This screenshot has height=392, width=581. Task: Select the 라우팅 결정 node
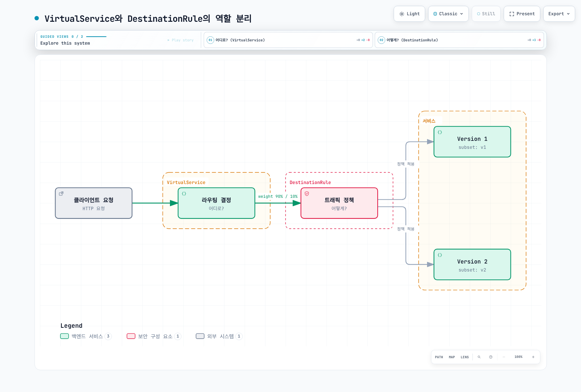point(216,203)
